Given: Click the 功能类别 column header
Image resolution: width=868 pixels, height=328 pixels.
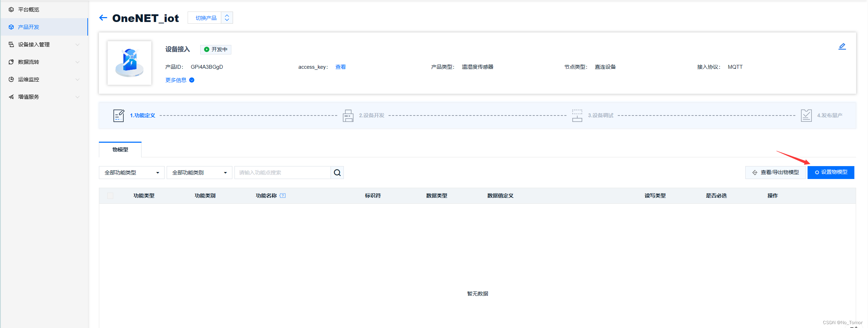Looking at the screenshot, I should pyautogui.click(x=205, y=196).
